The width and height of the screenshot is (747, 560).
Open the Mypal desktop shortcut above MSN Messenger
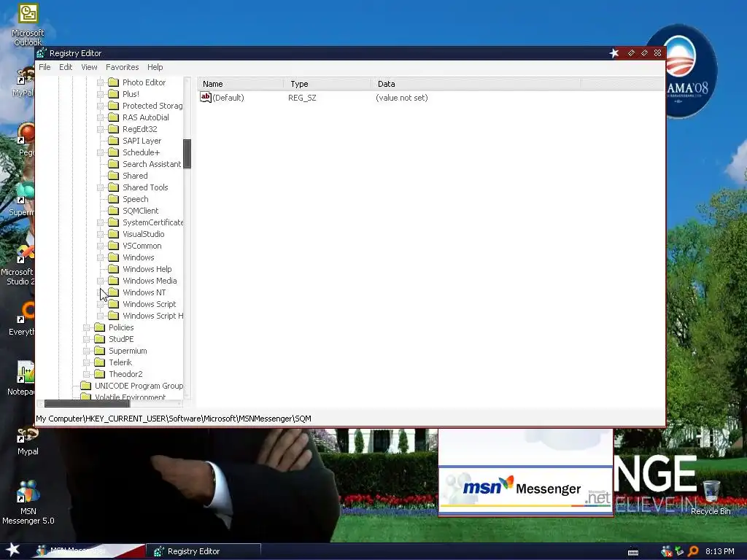coord(28,442)
